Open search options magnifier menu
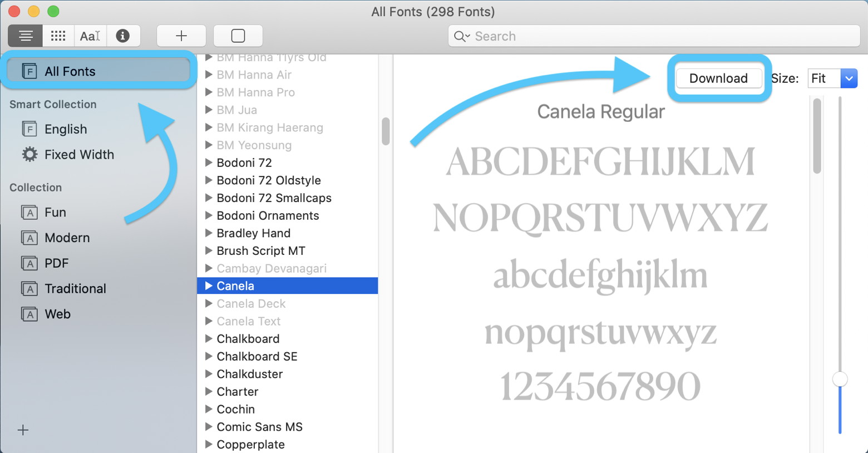 462,37
